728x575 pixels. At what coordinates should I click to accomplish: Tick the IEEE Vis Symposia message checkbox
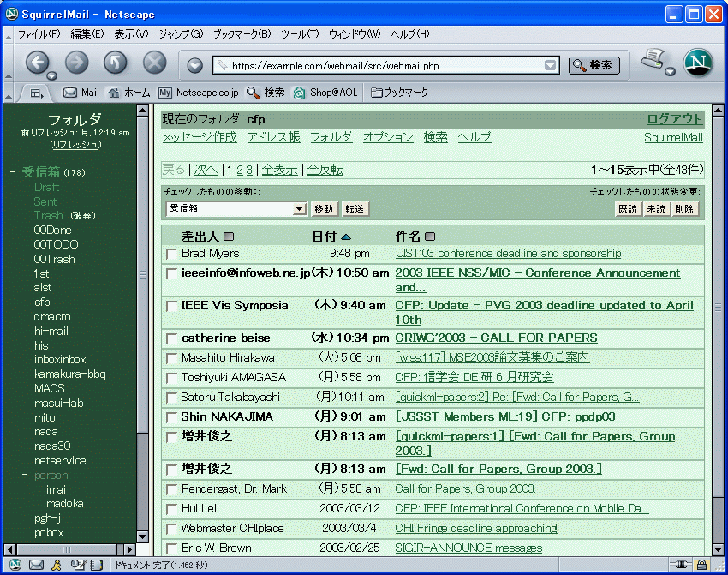tap(171, 306)
